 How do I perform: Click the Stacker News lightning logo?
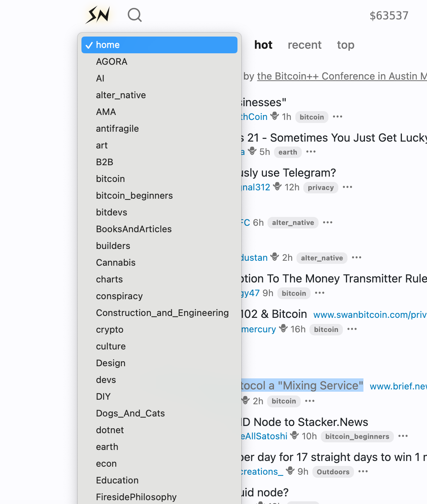(x=99, y=15)
